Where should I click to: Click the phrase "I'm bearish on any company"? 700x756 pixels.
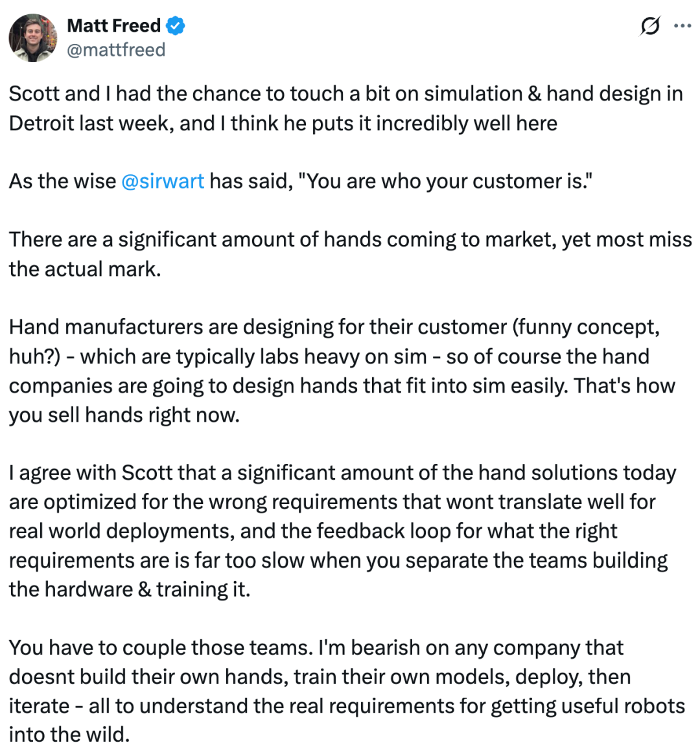point(450,648)
